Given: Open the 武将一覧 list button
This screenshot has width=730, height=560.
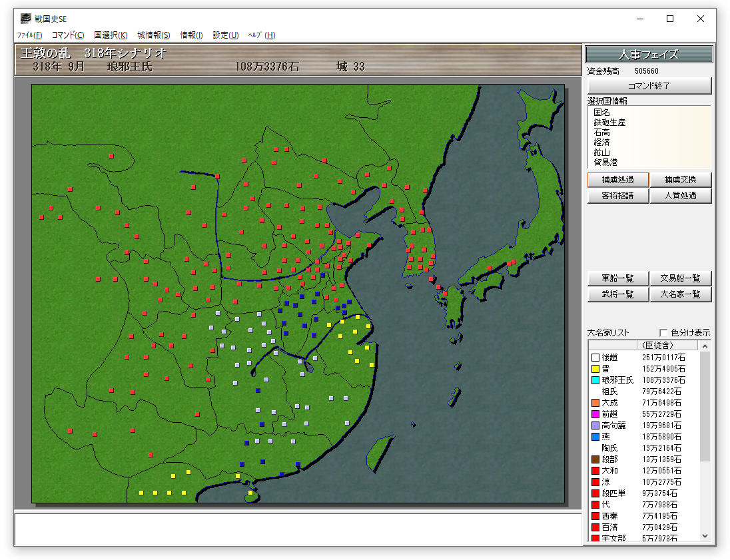Looking at the screenshot, I should (x=617, y=294).
